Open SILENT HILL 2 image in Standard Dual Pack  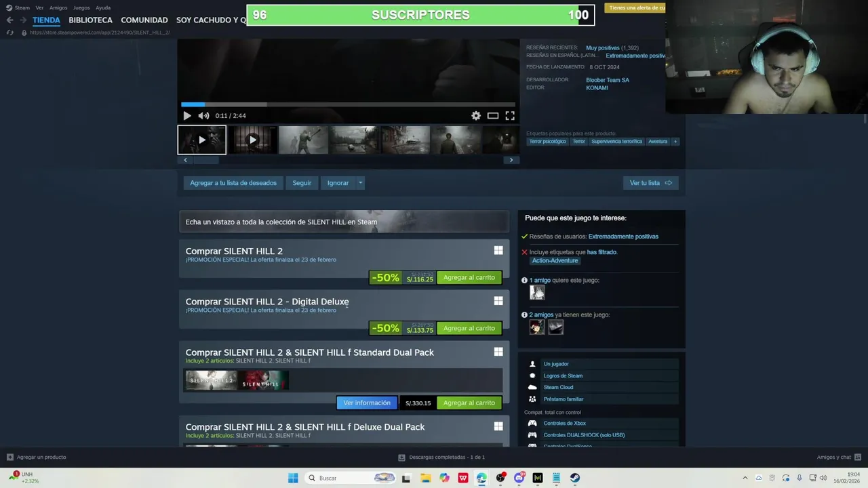point(212,380)
